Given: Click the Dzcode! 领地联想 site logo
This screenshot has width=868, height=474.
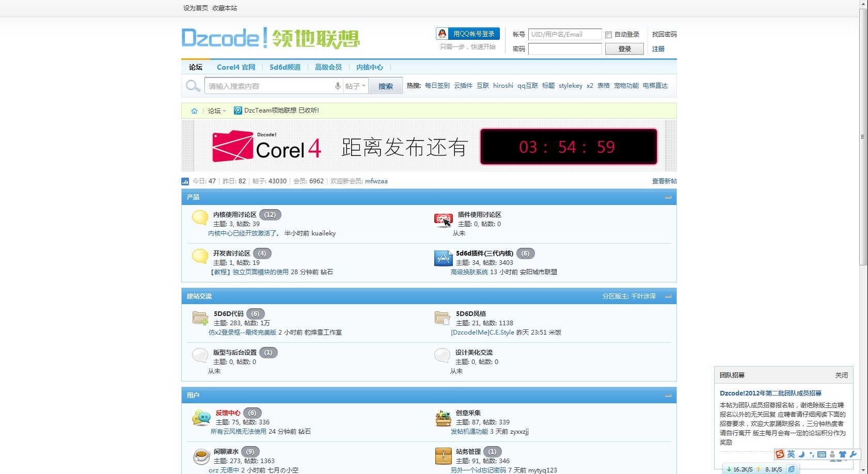Looking at the screenshot, I should point(271,38).
